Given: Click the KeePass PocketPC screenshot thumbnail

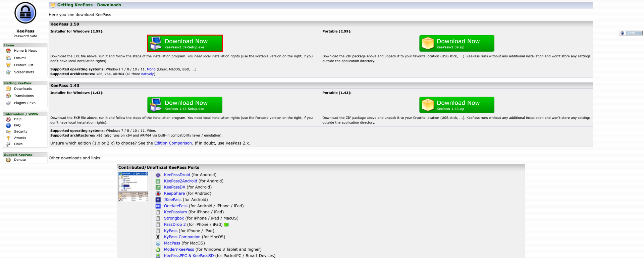Looking at the screenshot, I should pos(133,187).
